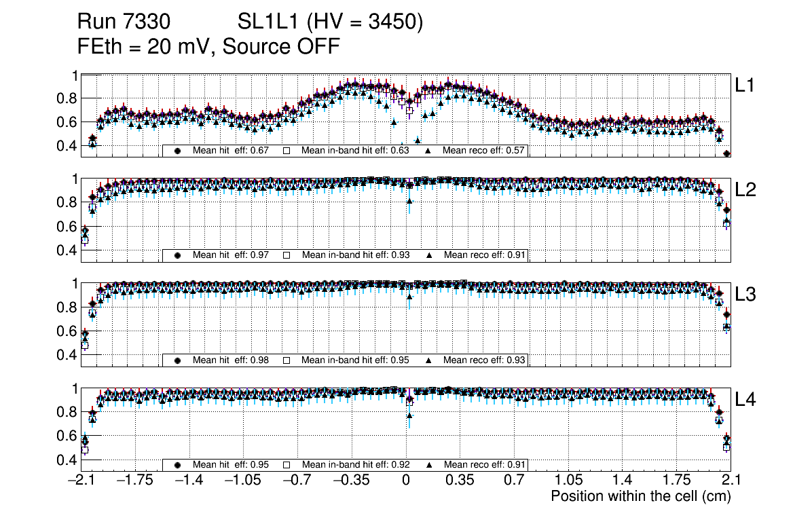The height and width of the screenshot is (524, 812).
Task: Click the 'Position within the cell (cm)' axis title
Action: 640,496
